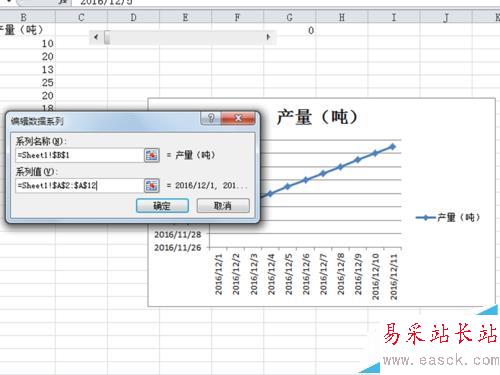Select the chart title 产量（吨）
This screenshot has width=500, height=375.
(317, 117)
